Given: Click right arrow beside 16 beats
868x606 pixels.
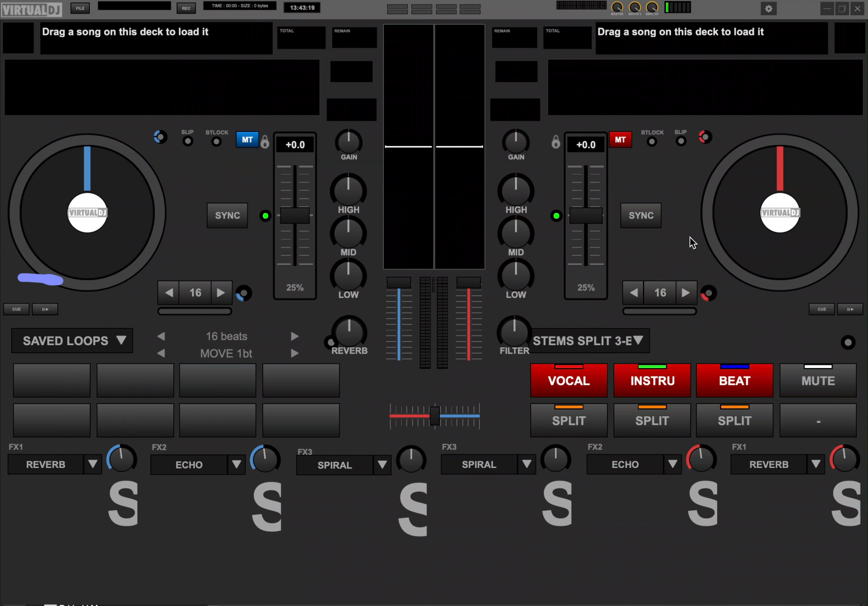Looking at the screenshot, I should pyautogui.click(x=295, y=336).
